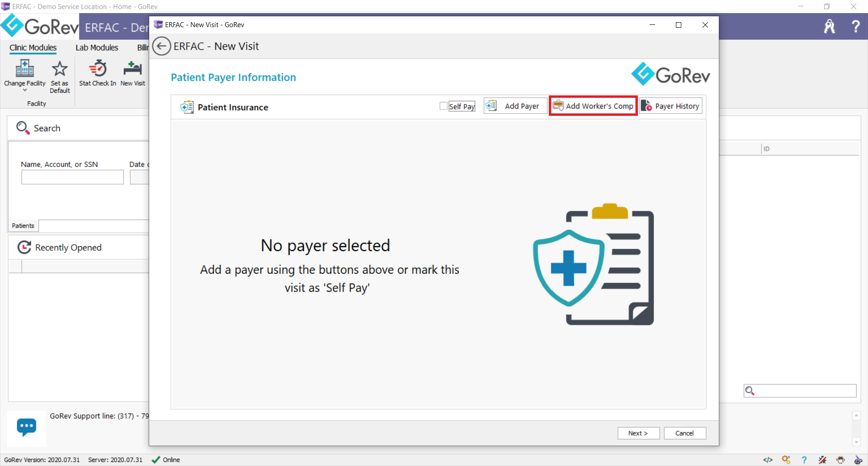Click the Payer History document icon
Screen dimensions: 868x466
point(646,106)
